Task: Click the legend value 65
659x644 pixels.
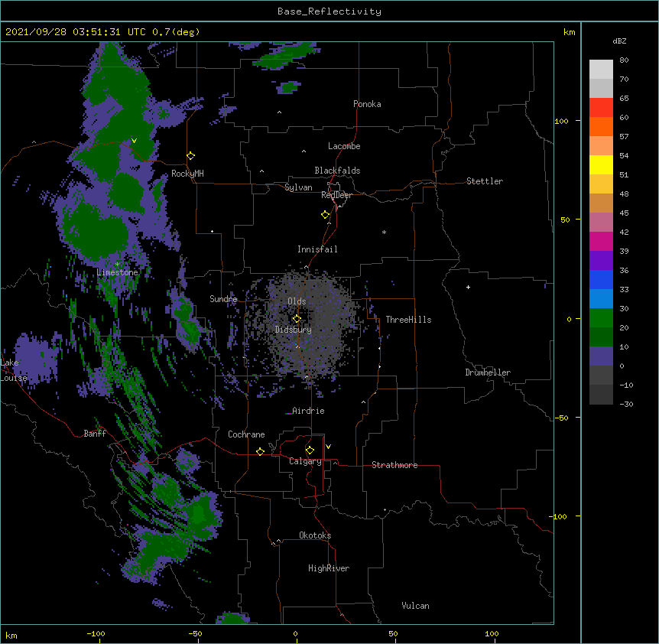Action: click(624, 99)
